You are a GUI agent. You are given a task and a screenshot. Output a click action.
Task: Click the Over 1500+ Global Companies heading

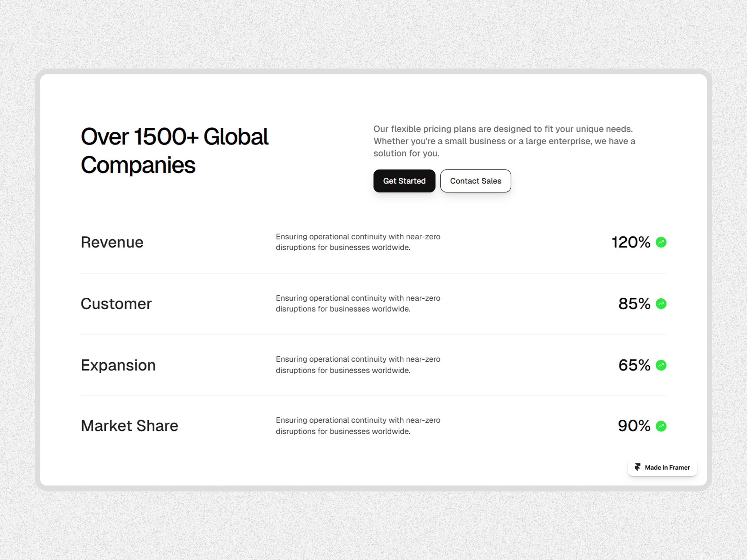(174, 151)
